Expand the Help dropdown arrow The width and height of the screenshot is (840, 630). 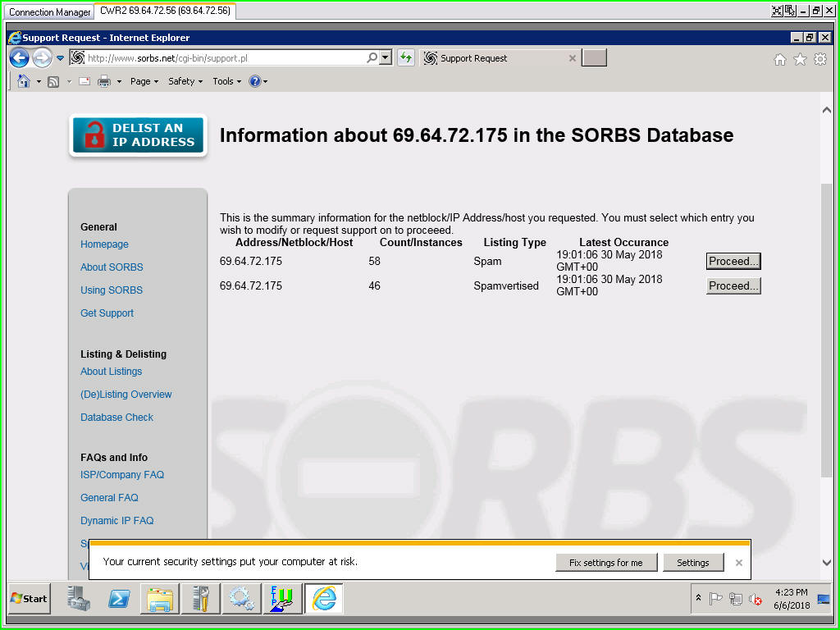tap(265, 82)
